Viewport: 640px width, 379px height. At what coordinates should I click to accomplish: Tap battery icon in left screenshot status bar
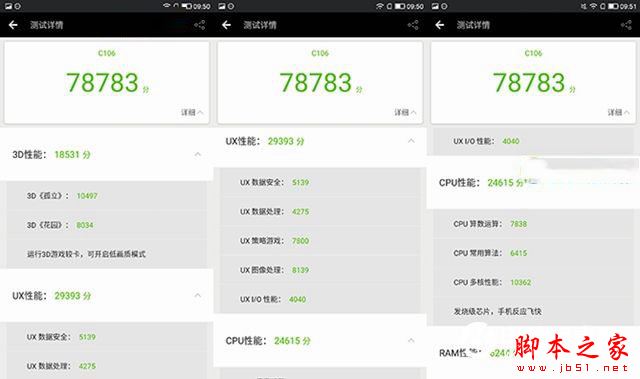(x=187, y=7)
